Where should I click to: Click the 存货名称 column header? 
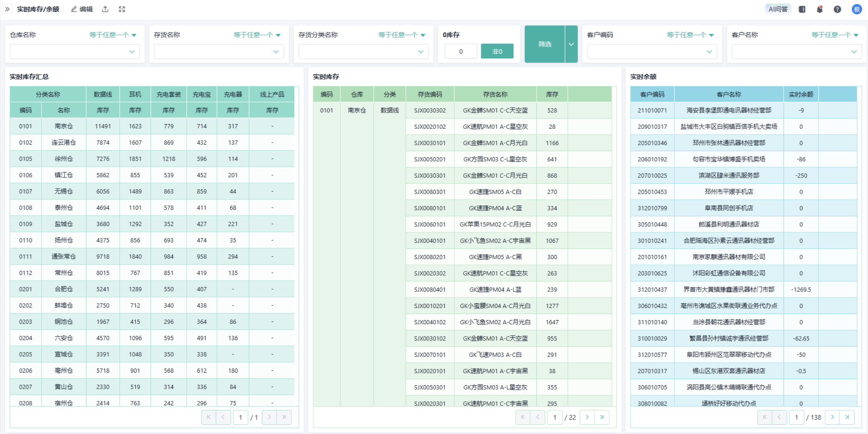[495, 94]
